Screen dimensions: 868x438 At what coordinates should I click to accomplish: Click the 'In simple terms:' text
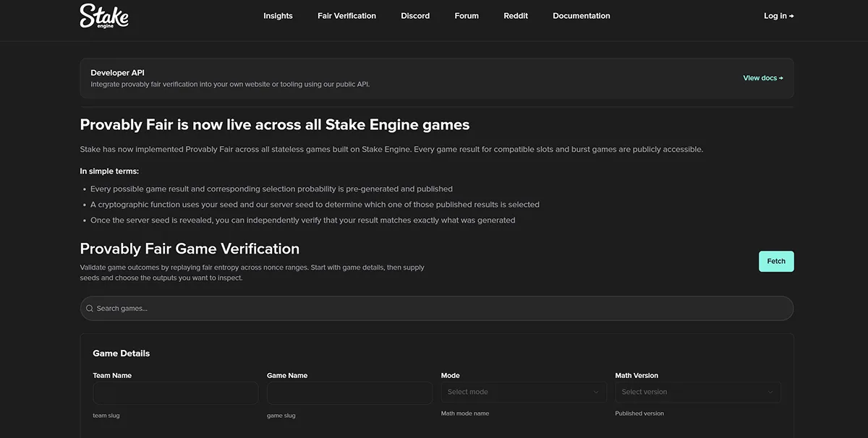pos(109,171)
